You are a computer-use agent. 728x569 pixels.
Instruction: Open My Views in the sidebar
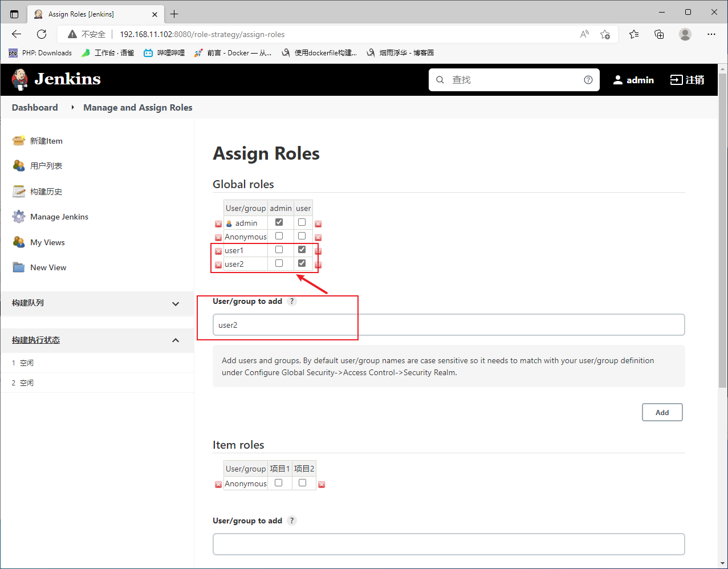coord(39,242)
